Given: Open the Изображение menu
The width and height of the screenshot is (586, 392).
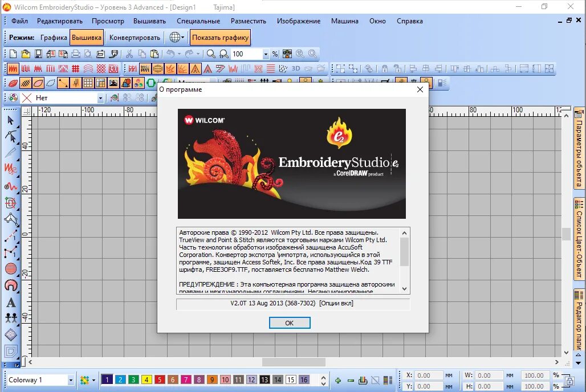Looking at the screenshot, I should 299,21.
